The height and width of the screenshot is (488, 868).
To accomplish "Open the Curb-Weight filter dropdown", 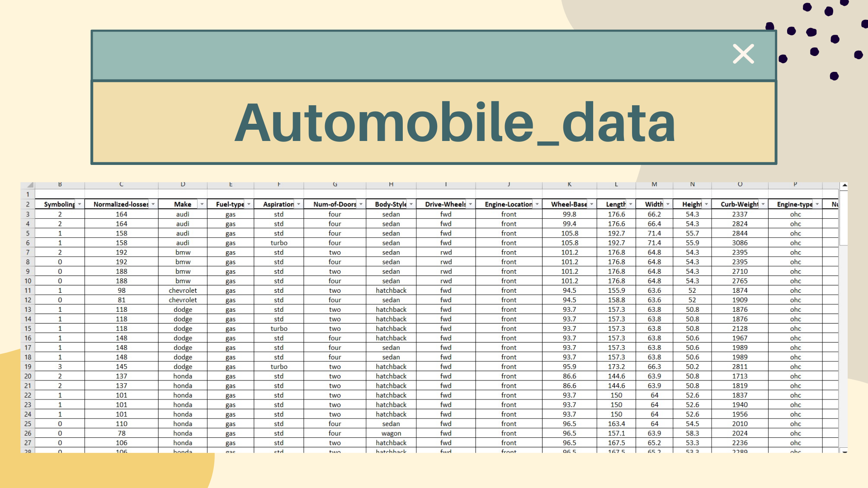I will click(x=763, y=204).
